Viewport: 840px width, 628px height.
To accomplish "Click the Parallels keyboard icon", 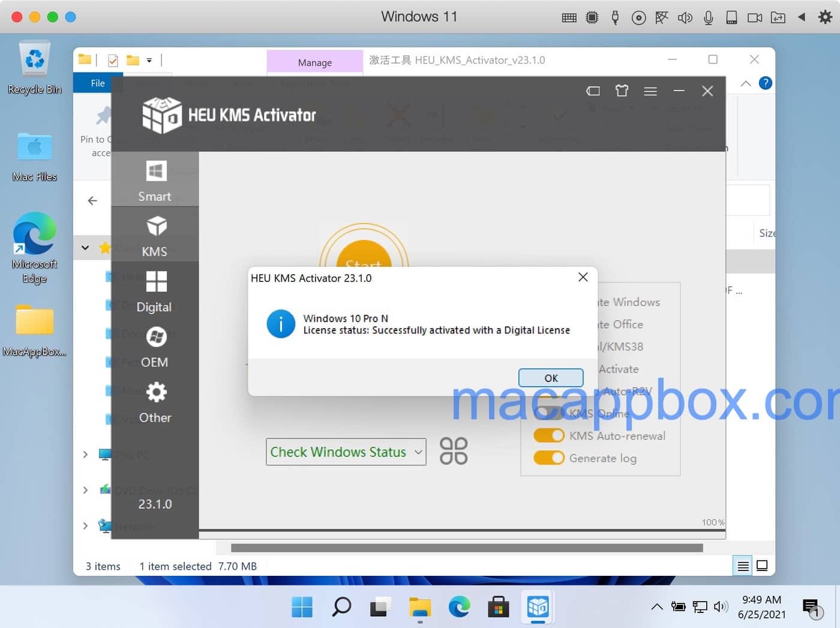I will click(569, 17).
